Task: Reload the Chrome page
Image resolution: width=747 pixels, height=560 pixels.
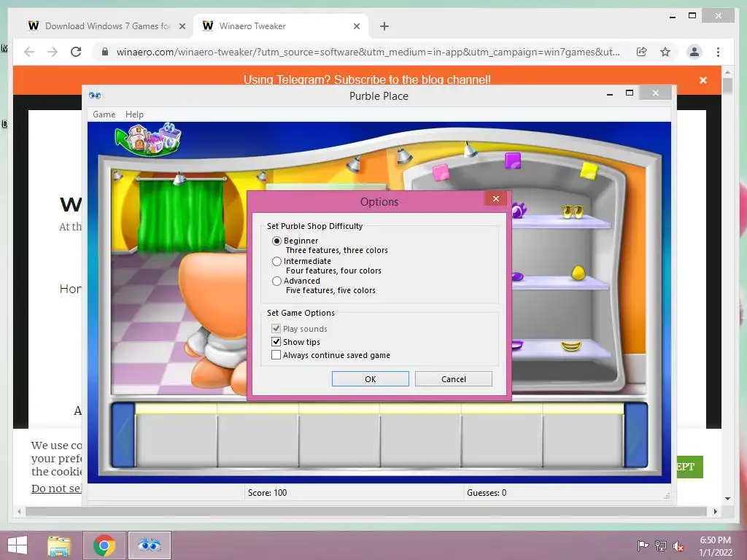Action: (76, 52)
